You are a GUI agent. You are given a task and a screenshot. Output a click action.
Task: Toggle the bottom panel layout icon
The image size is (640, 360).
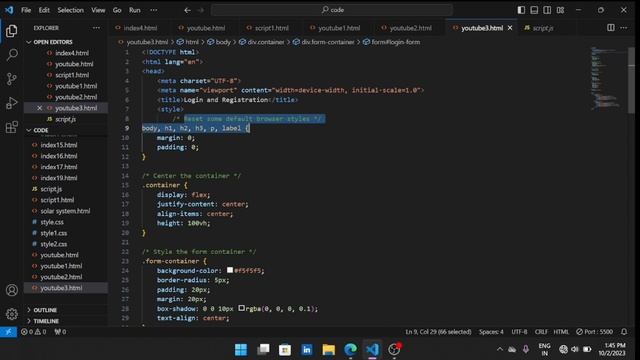pos(534,10)
